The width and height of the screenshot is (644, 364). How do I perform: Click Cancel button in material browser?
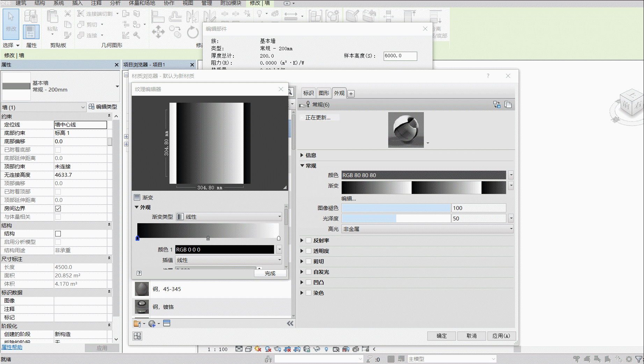472,336
